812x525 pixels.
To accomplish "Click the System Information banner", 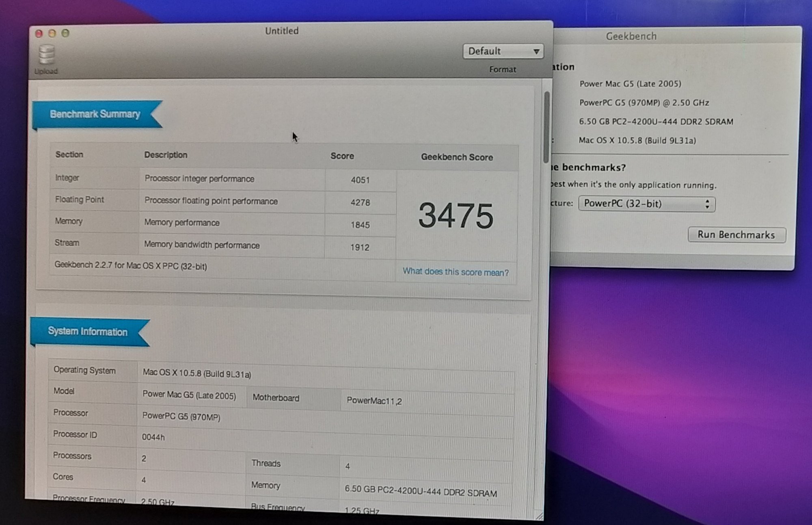I will 88,332.
